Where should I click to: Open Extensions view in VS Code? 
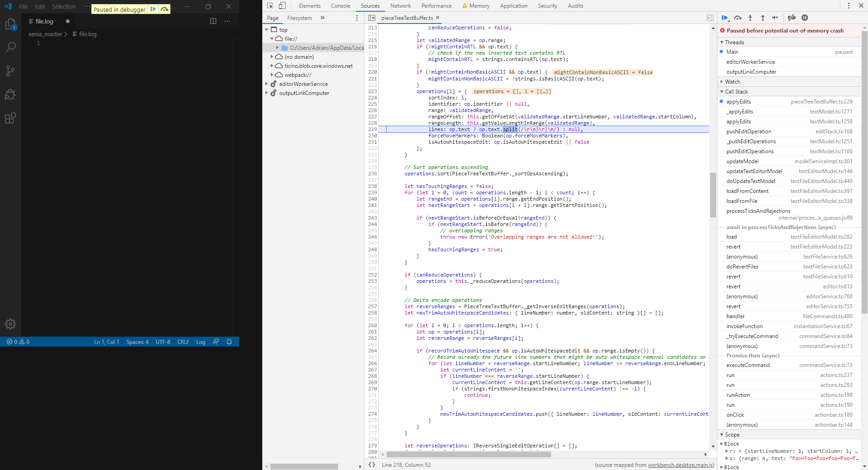[x=10, y=118]
